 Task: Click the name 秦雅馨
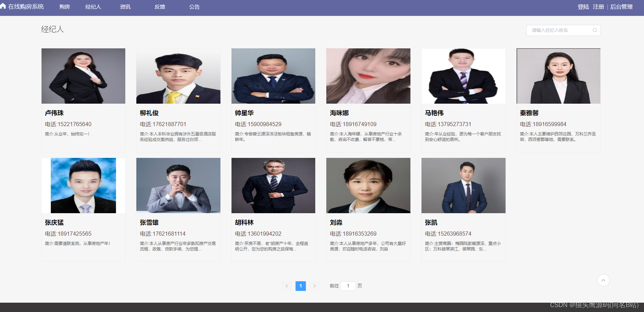(x=529, y=113)
